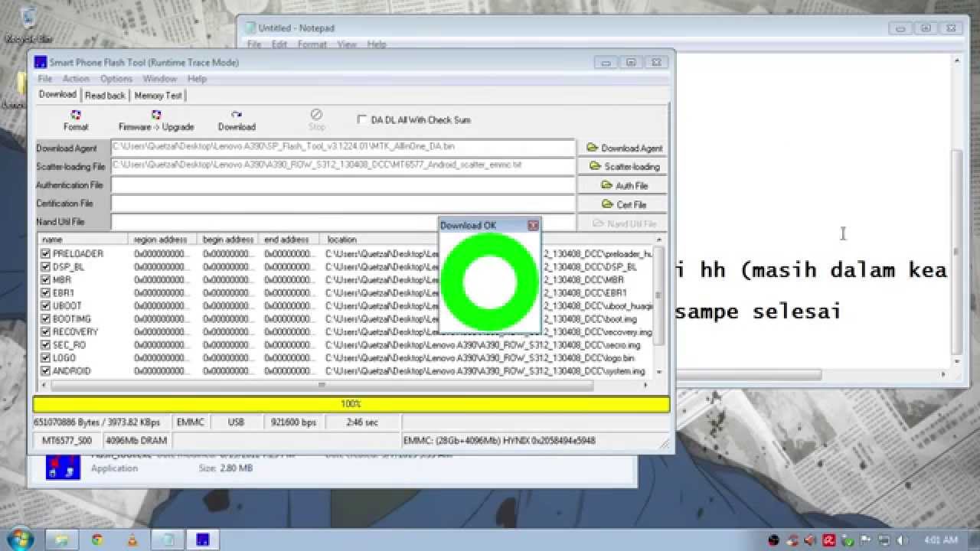Click the disabled Nand Util File button
The image size is (980, 551).
[623, 223]
